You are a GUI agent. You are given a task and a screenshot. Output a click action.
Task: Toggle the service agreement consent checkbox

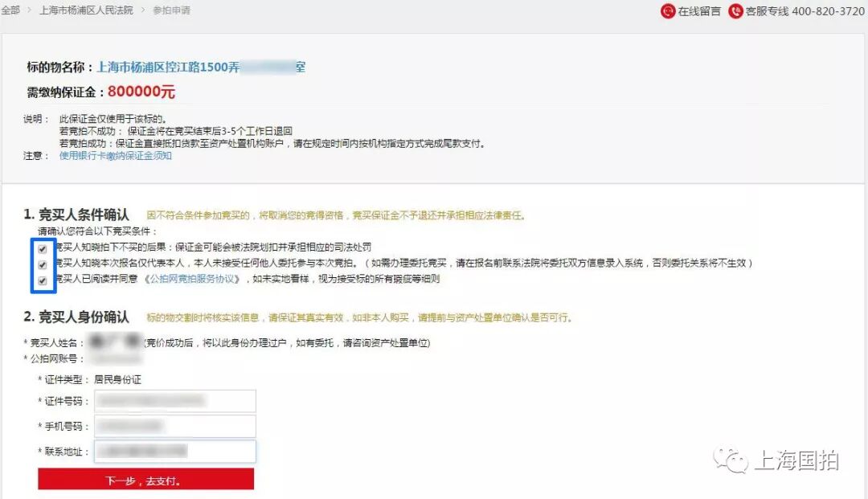(43, 280)
